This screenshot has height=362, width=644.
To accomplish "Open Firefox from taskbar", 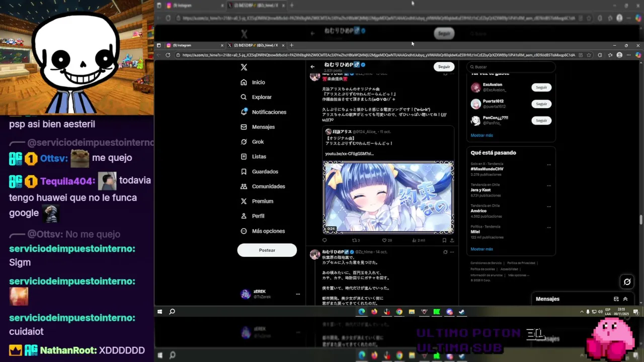I will (x=374, y=312).
